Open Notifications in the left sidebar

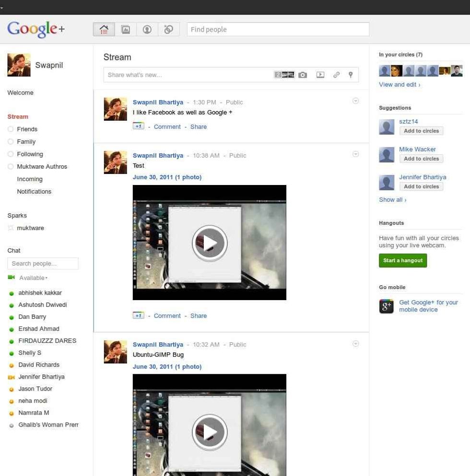coord(34,192)
